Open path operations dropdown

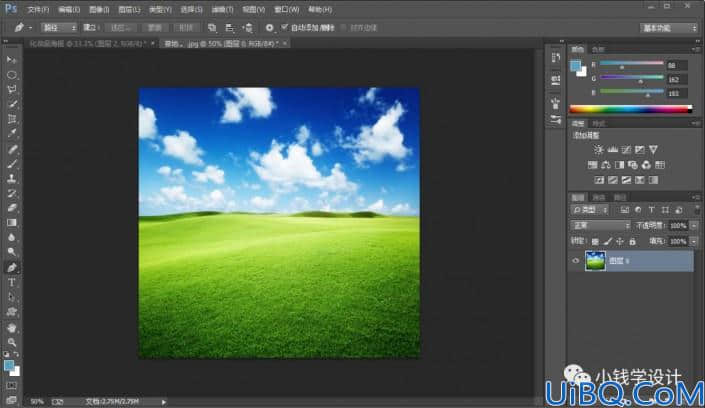(212, 28)
